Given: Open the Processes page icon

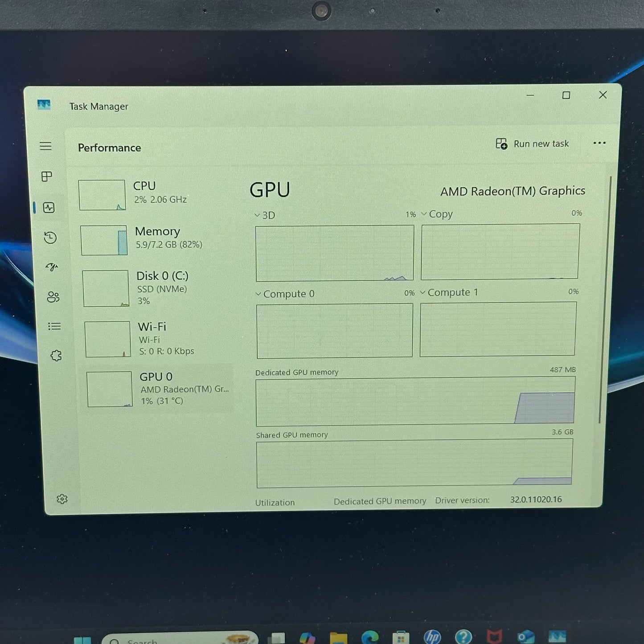Looking at the screenshot, I should coord(46,176).
